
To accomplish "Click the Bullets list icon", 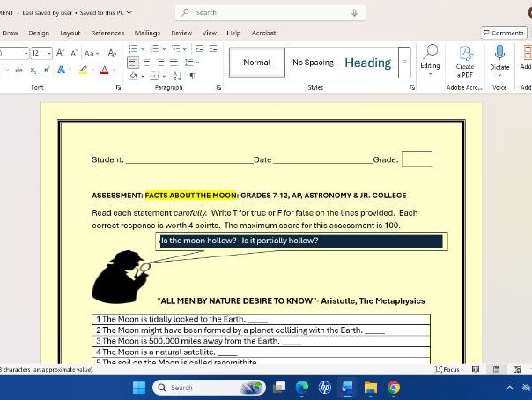I will (132, 50).
